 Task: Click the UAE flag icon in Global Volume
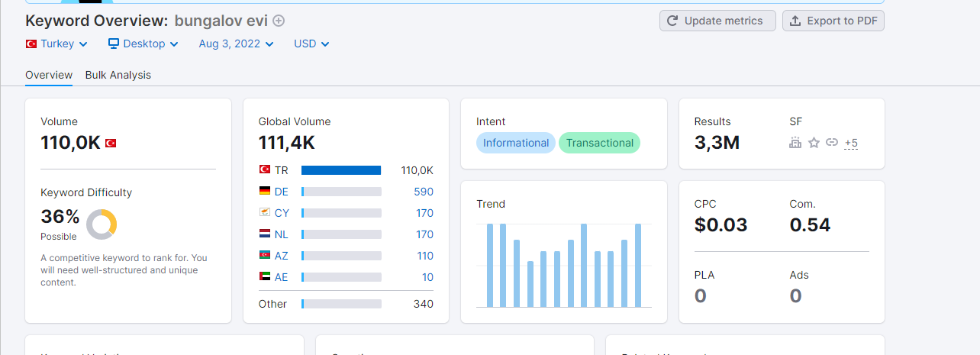point(265,277)
